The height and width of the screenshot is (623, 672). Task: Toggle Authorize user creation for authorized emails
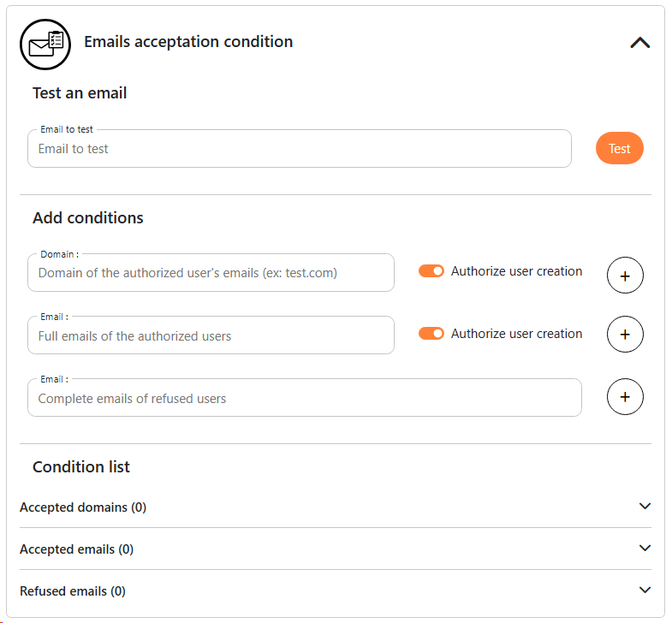[x=431, y=334]
